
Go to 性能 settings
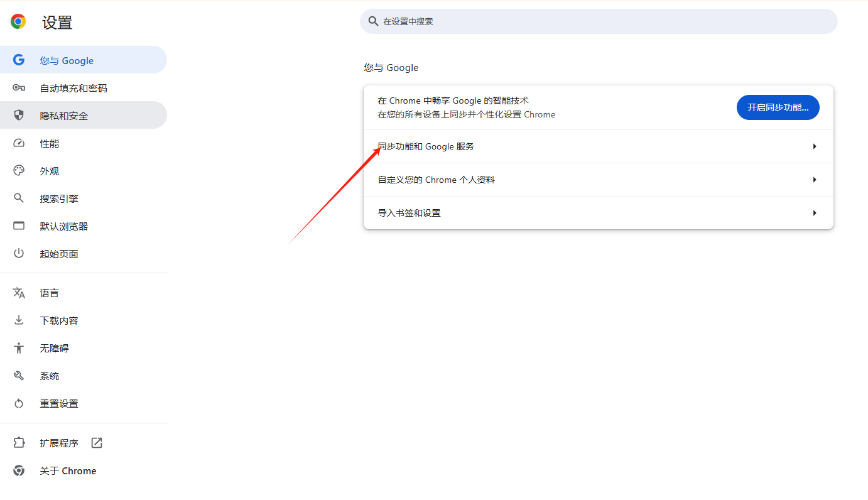click(x=84, y=143)
